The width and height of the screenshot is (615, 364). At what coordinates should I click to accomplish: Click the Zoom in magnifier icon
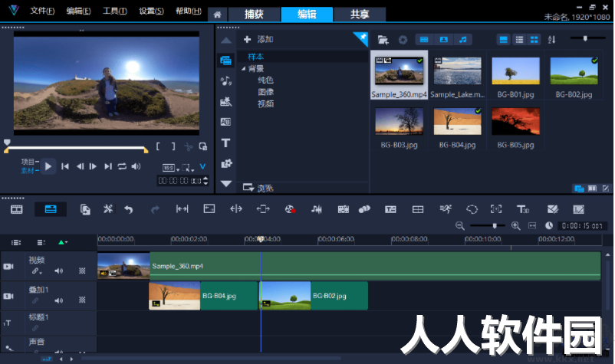[515, 226]
